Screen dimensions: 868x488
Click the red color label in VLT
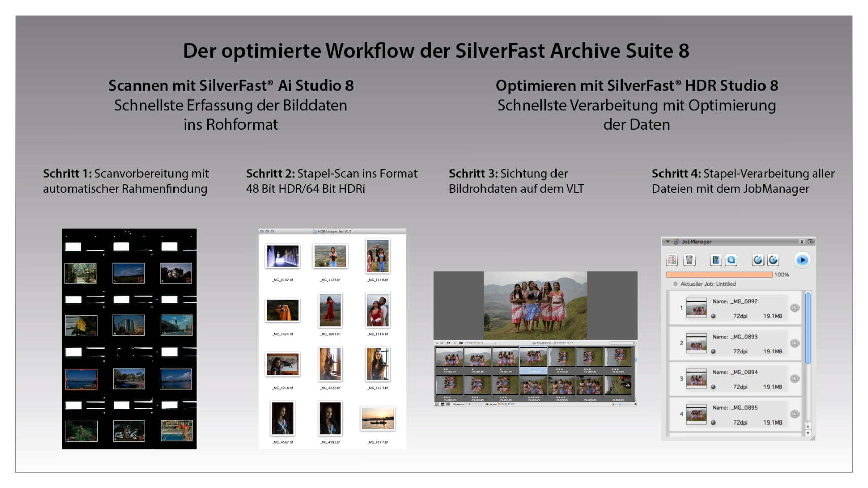[x=499, y=404]
